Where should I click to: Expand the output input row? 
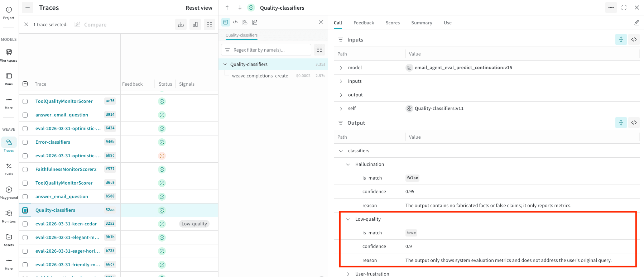(341, 95)
